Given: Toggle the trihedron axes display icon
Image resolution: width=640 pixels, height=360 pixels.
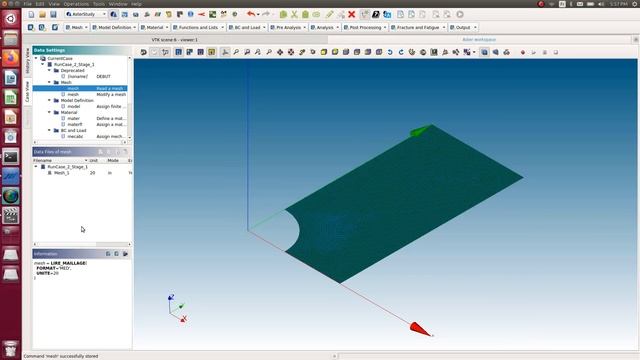Looking at the screenshot, I should tap(225, 52).
